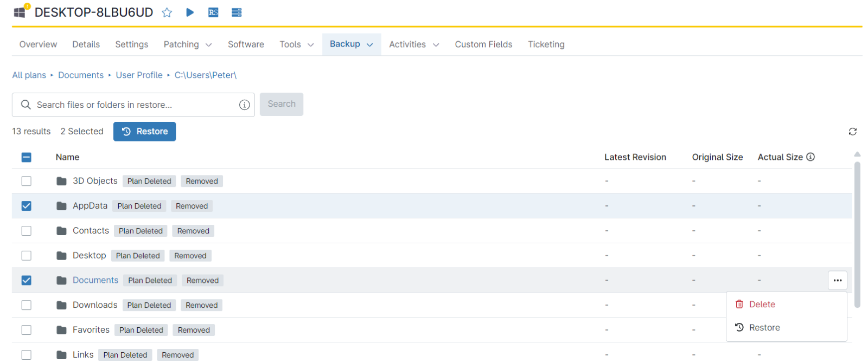Go to User Profile breadcrumb link
Viewport: 868px width, 363px height.
(x=139, y=75)
